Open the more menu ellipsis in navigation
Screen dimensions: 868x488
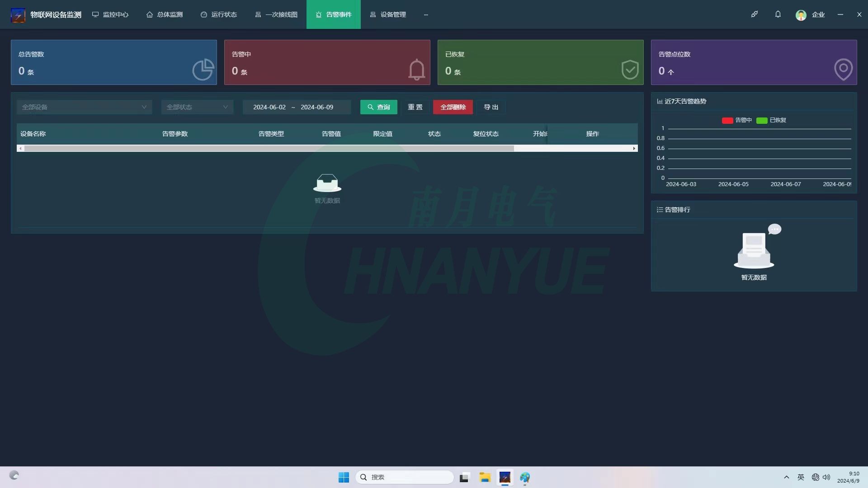426,14
